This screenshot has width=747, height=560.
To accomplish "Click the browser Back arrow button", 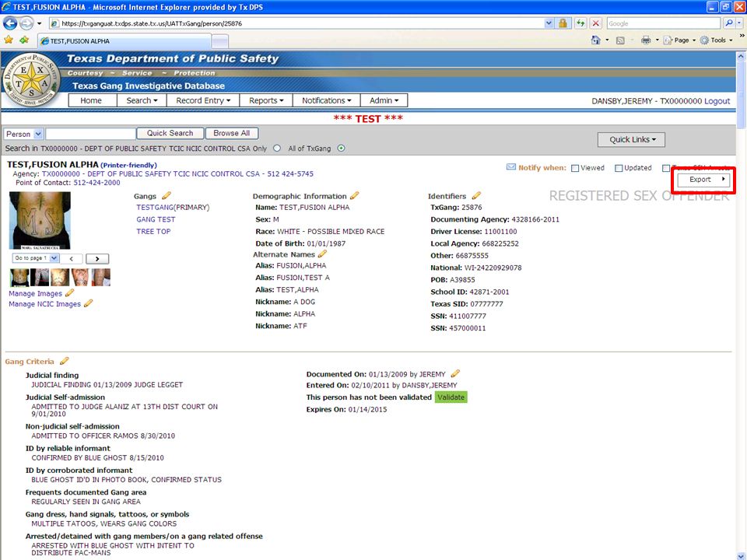I will point(10,23).
